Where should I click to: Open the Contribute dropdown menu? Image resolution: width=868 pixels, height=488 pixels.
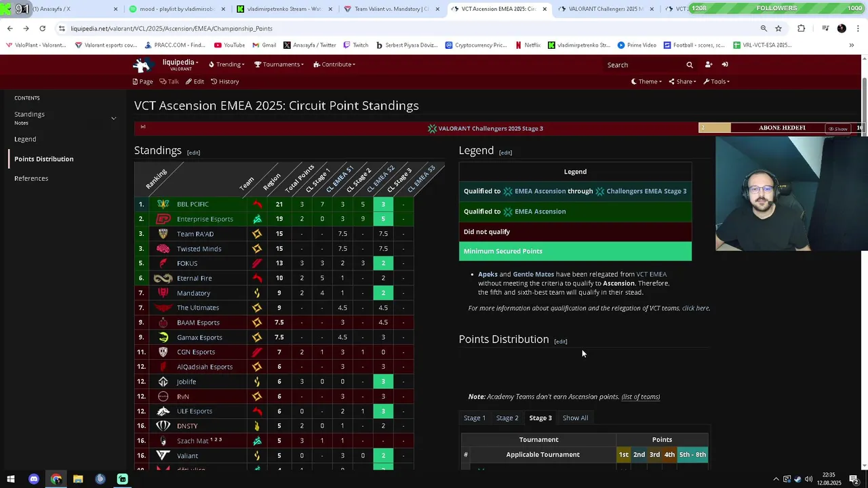pos(334,64)
